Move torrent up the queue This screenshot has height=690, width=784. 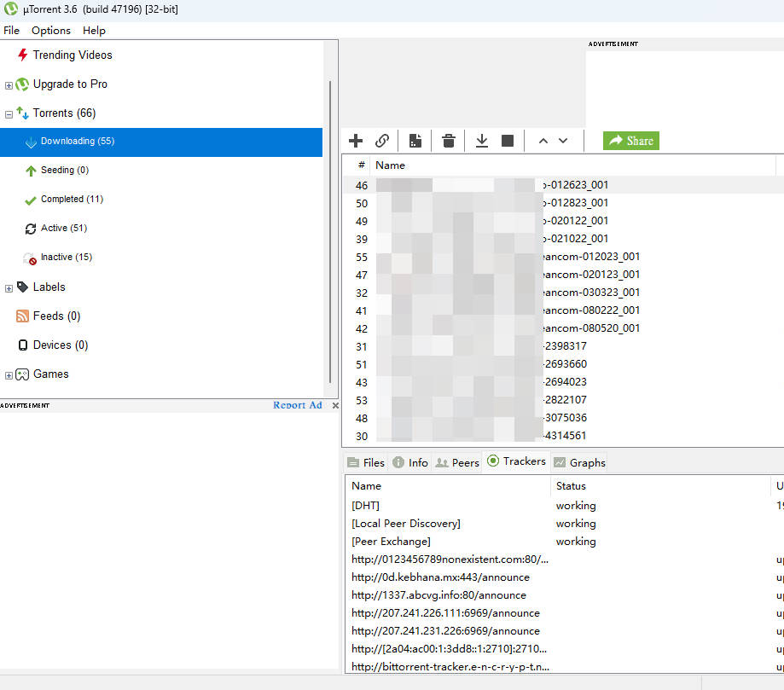click(543, 141)
